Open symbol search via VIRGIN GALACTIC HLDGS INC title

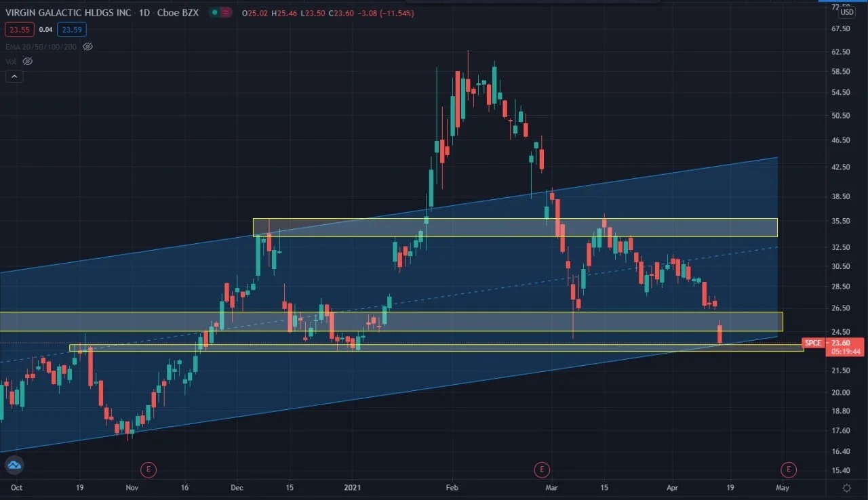[68, 13]
